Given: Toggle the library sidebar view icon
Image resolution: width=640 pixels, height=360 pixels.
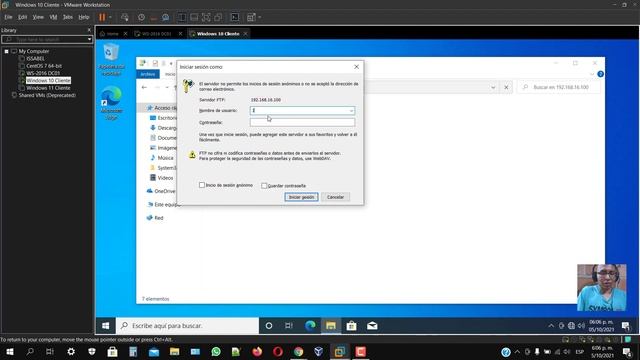Looking at the screenshot, I should 182,17.
